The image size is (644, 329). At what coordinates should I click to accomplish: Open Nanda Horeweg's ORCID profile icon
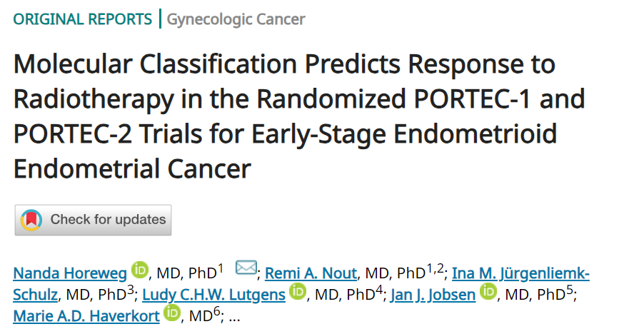click(140, 272)
